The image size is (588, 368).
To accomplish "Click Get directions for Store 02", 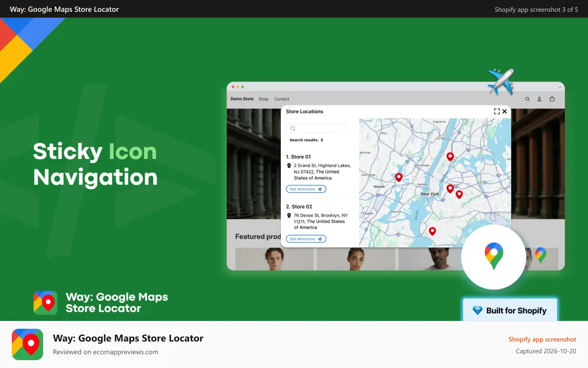I will [x=306, y=239].
